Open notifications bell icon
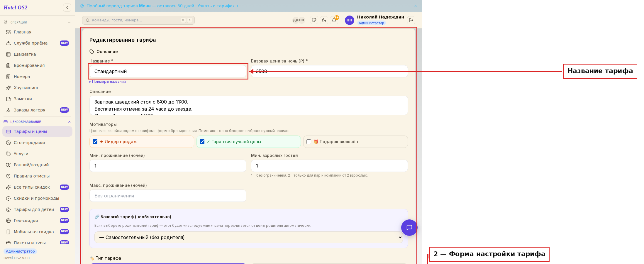The height and width of the screenshot is (264, 644). (334, 20)
